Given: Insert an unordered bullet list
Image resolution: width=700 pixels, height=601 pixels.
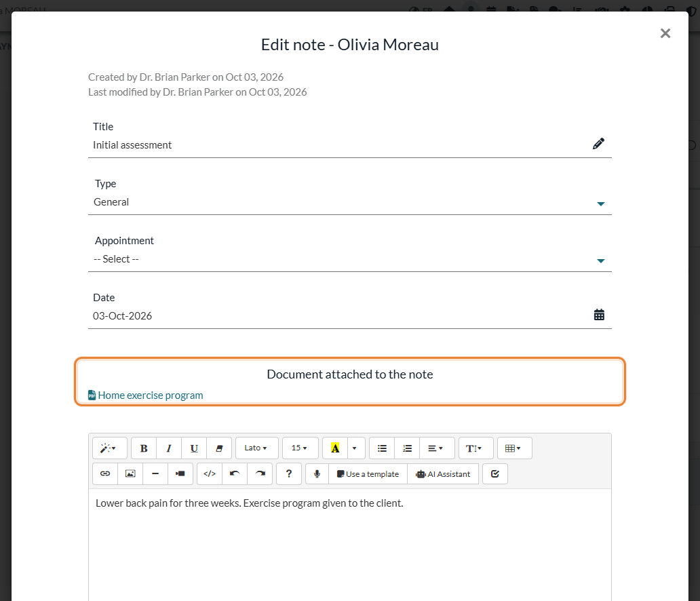Looking at the screenshot, I should click(382, 448).
